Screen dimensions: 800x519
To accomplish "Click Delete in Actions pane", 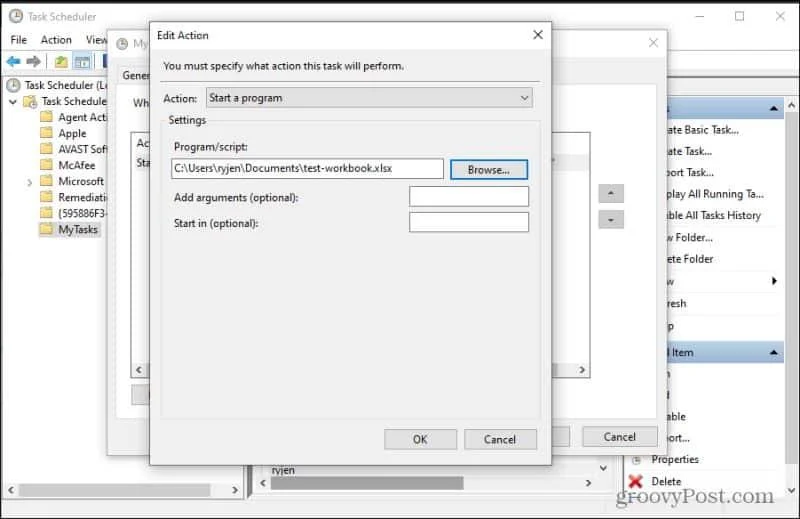I will point(666,481).
